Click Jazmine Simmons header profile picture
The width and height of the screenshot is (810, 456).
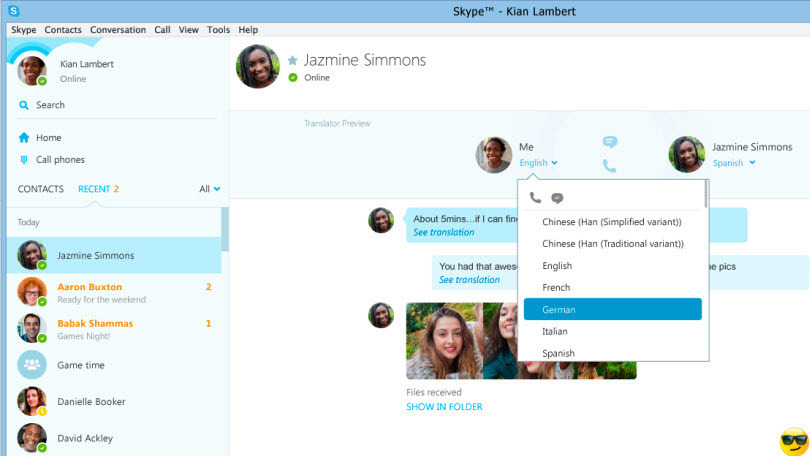point(258,66)
